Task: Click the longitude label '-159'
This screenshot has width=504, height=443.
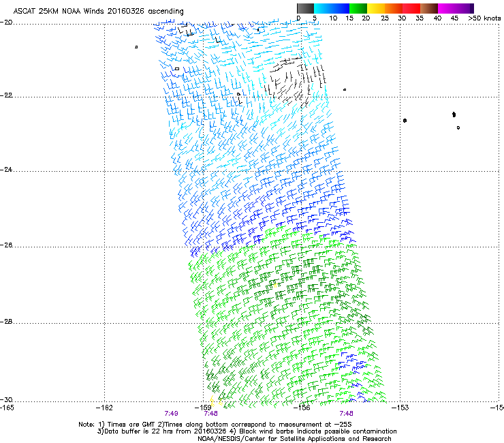Action: (203, 408)
